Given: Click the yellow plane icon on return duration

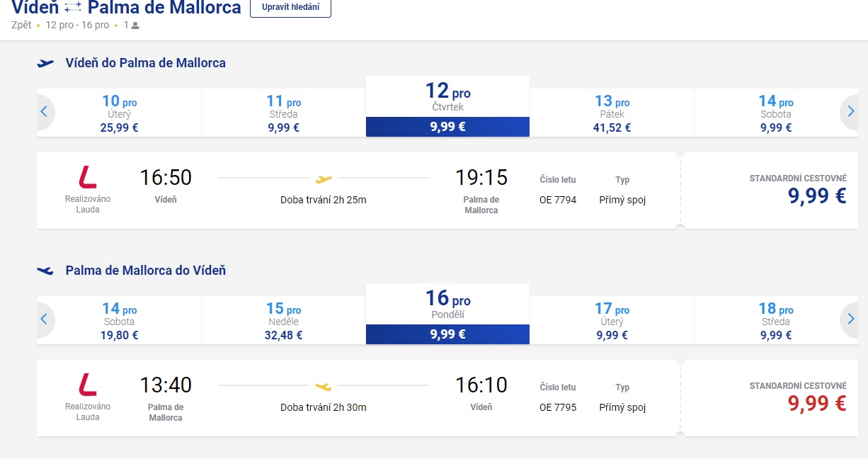Looking at the screenshot, I should point(324,386).
